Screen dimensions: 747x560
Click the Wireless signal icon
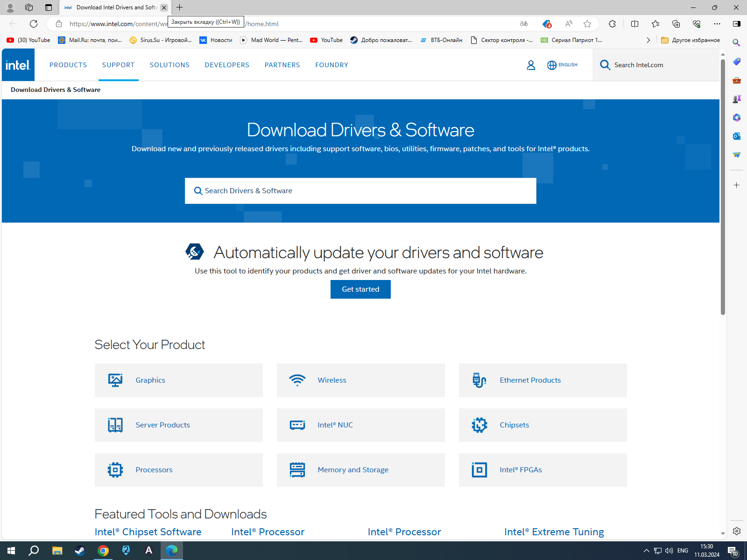click(297, 380)
